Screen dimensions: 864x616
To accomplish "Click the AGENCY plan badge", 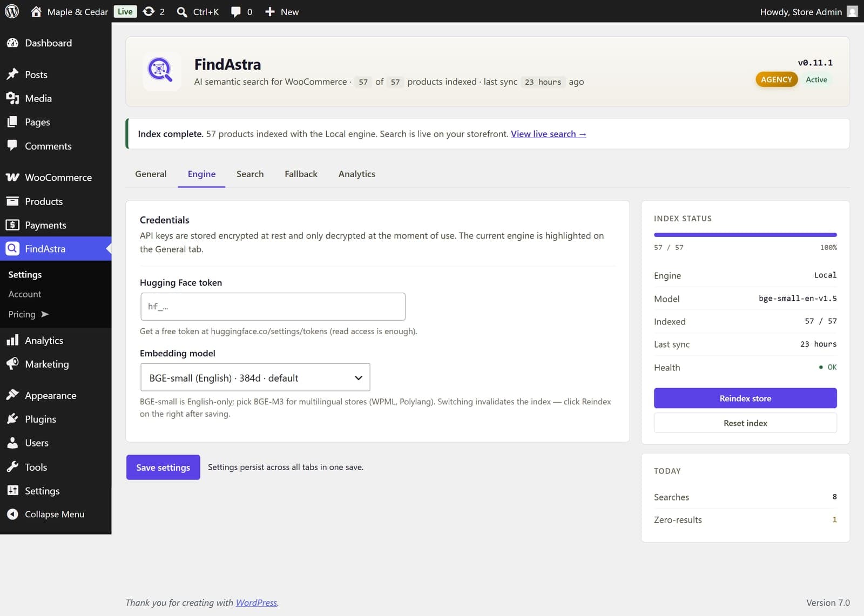I will click(x=777, y=79).
